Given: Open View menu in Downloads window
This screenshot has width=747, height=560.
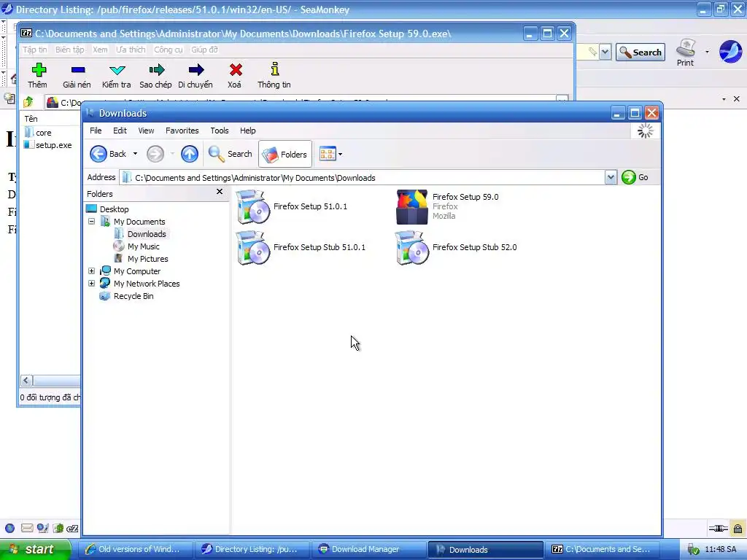Looking at the screenshot, I should [x=146, y=131].
